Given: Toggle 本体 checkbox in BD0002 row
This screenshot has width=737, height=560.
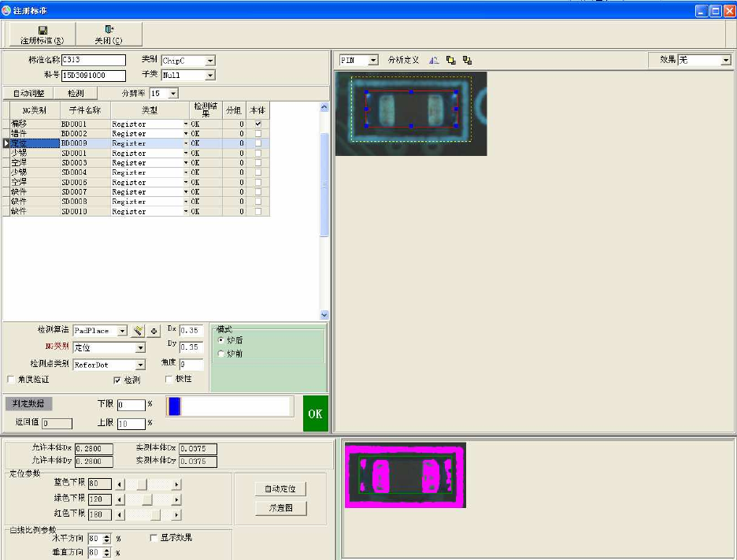Looking at the screenshot, I should pyautogui.click(x=258, y=134).
